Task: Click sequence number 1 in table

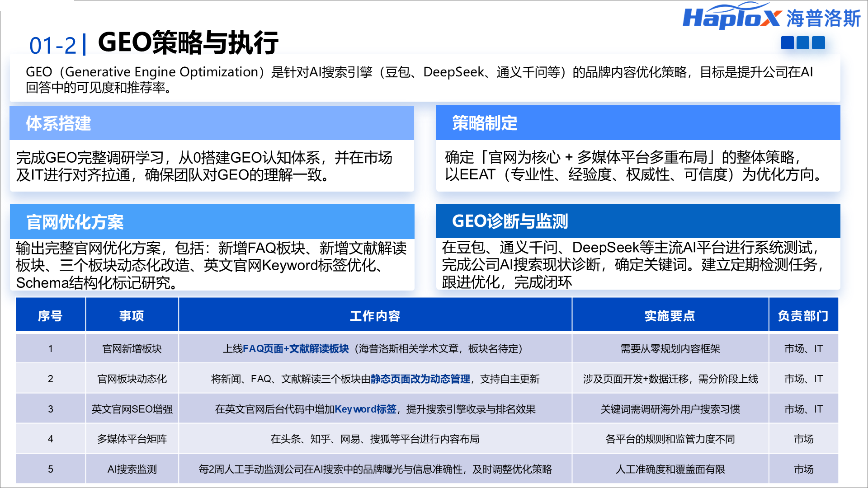Action: (x=51, y=348)
